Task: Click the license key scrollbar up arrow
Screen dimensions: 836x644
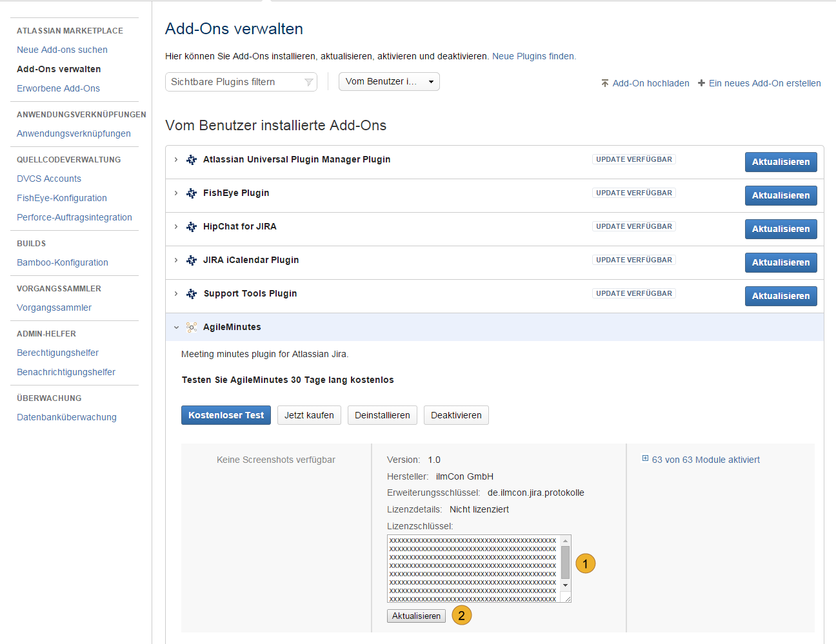Action: click(x=565, y=540)
